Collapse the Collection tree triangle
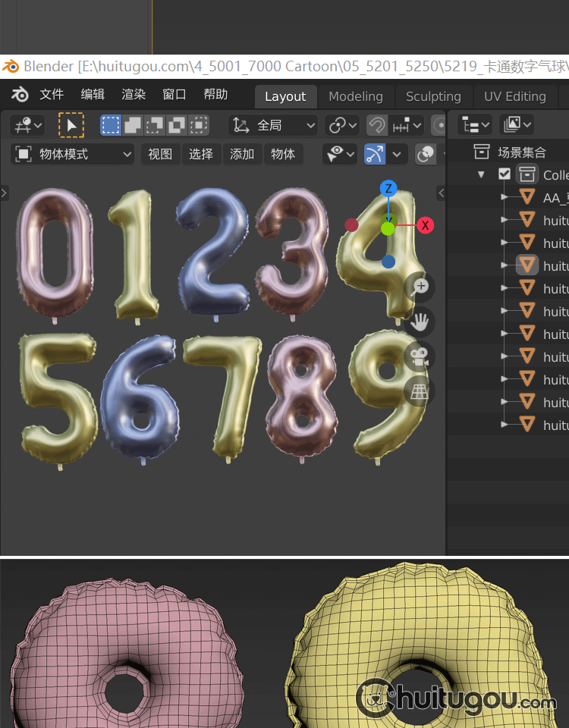Screen dimensions: 569x728 [481, 174]
